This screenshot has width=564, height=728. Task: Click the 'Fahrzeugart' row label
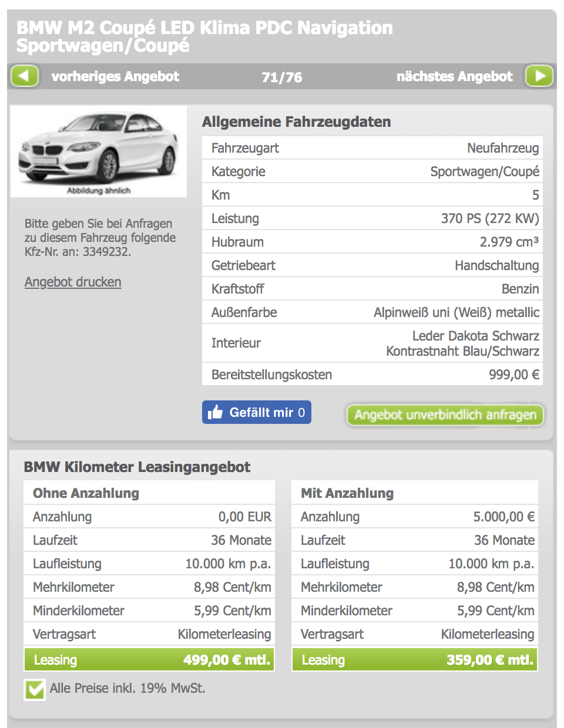point(245,148)
